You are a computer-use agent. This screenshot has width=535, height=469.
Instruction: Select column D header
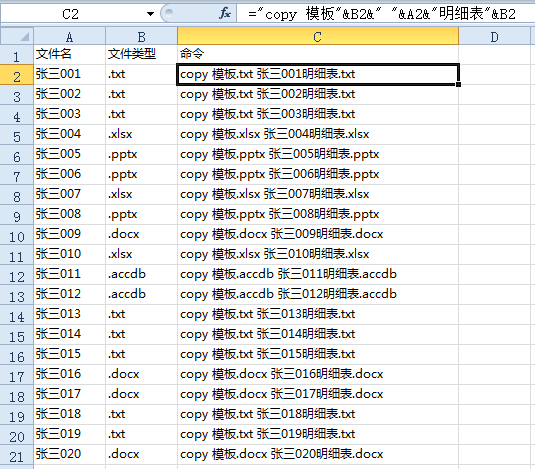[x=494, y=36]
